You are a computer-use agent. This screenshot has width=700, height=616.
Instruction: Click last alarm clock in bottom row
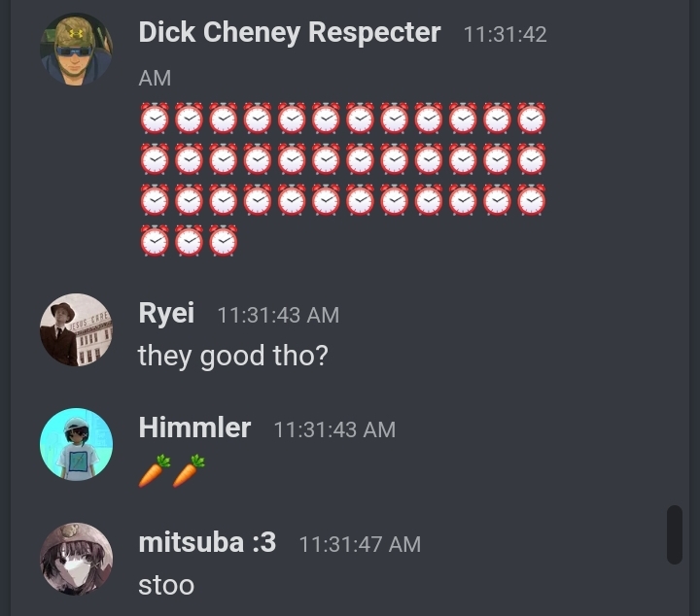tap(224, 241)
